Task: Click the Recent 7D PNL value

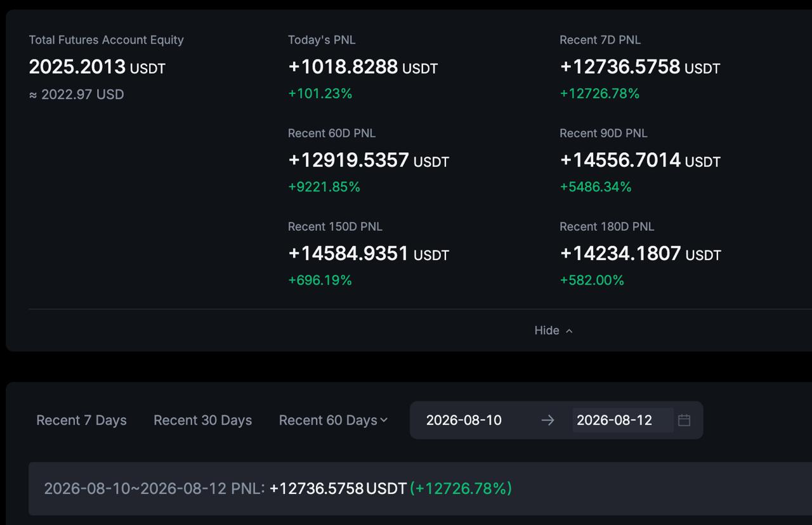Action: pos(640,67)
